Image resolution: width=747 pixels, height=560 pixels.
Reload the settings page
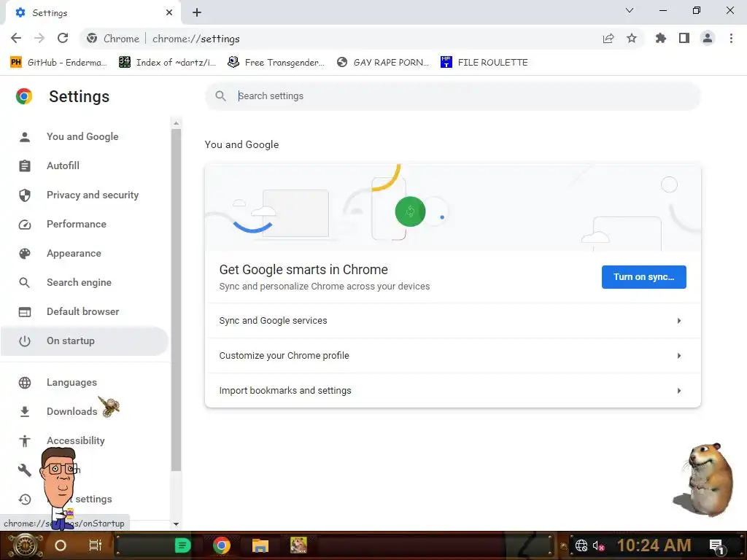(x=63, y=38)
